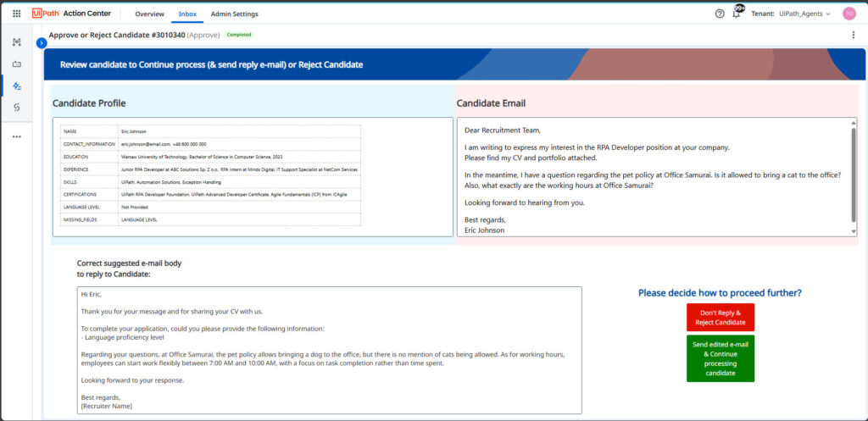868x421 pixels.
Task: Switch to the Overview tab
Action: pyautogui.click(x=149, y=14)
